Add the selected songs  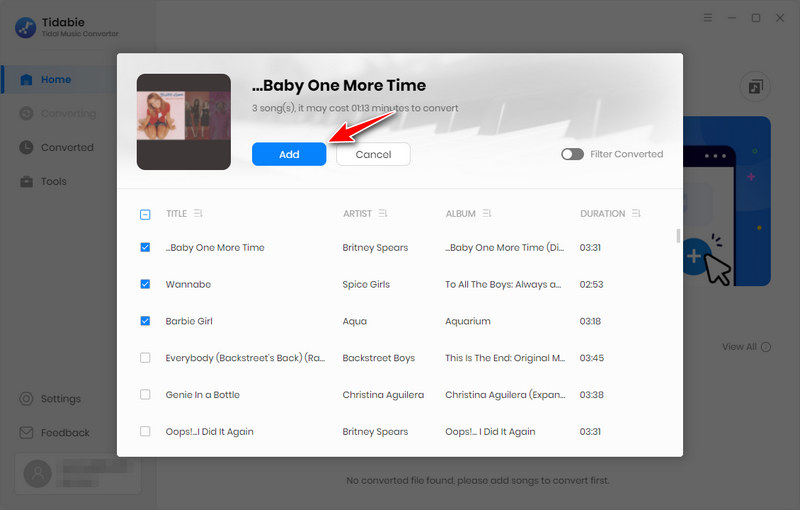tap(289, 154)
